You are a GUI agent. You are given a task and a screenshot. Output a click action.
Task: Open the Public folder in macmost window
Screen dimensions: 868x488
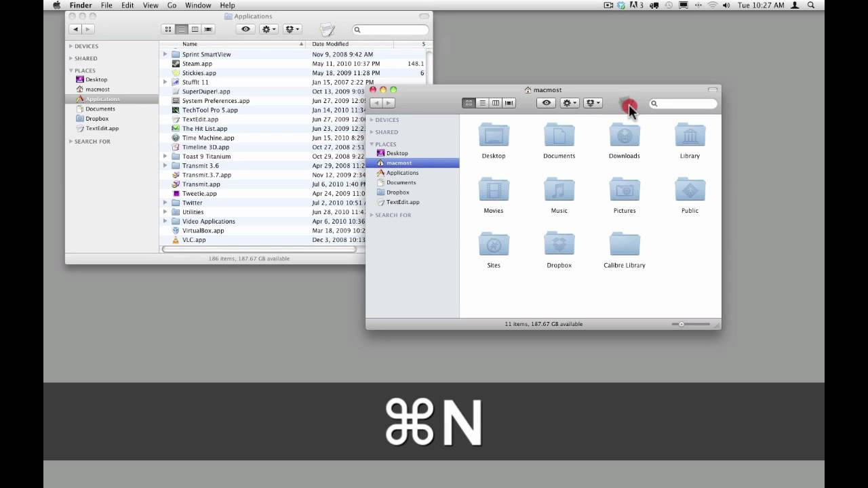tap(690, 190)
